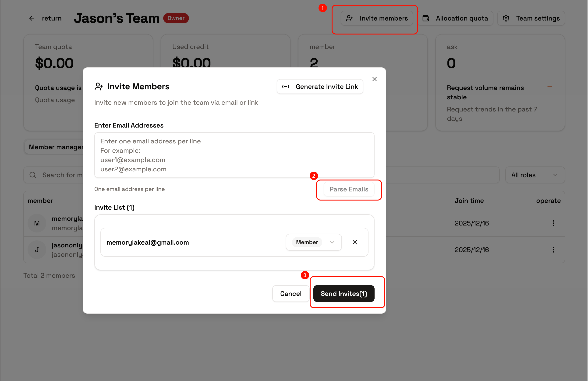Click the memorylakeai avatar thumbnail
The height and width of the screenshot is (381, 588).
37,223
